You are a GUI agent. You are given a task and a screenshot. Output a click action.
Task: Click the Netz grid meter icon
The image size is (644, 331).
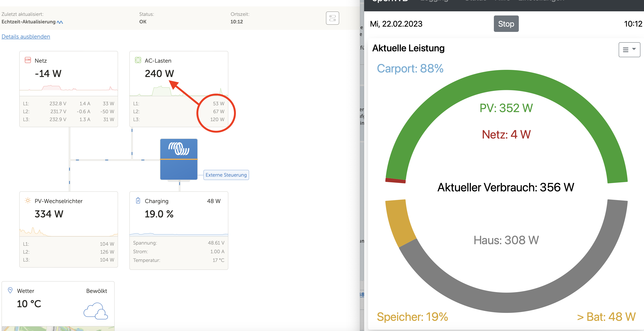pyautogui.click(x=28, y=60)
